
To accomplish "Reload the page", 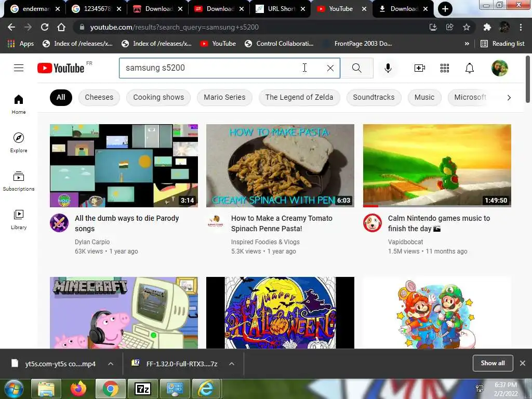I will 45,27.
